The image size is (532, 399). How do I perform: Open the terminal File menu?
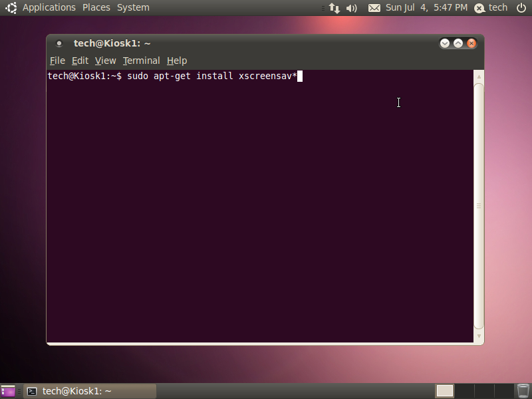click(57, 61)
